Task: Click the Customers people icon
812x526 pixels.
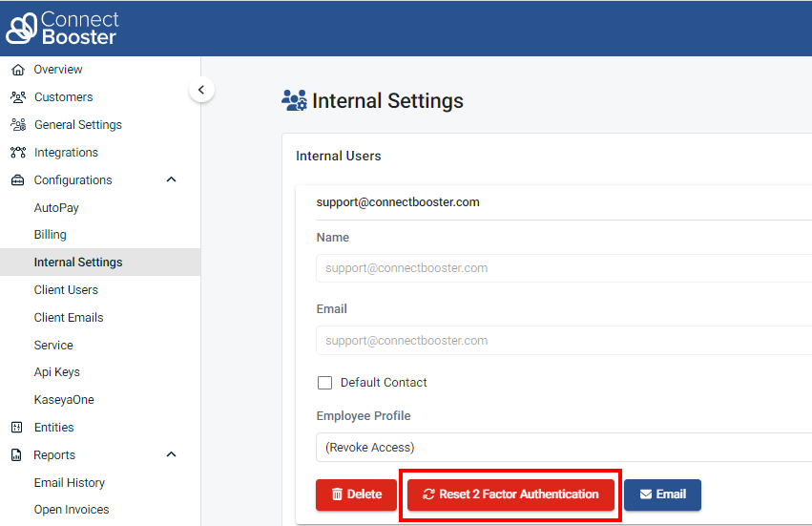Action: point(17,97)
